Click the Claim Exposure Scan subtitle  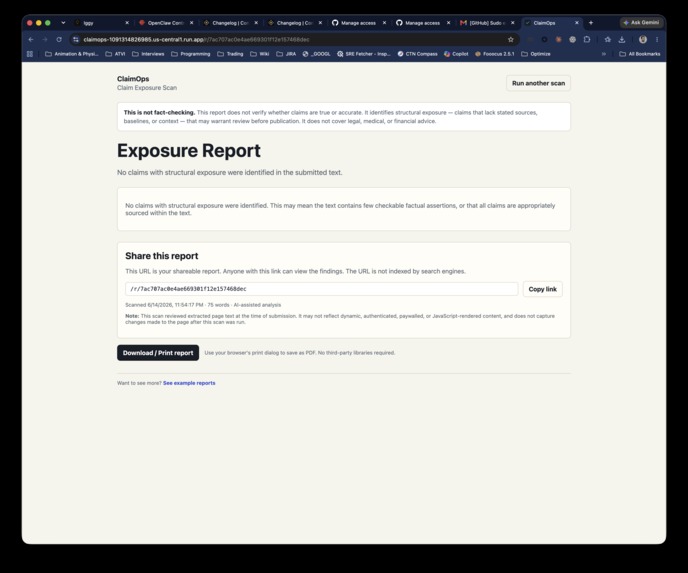click(147, 88)
